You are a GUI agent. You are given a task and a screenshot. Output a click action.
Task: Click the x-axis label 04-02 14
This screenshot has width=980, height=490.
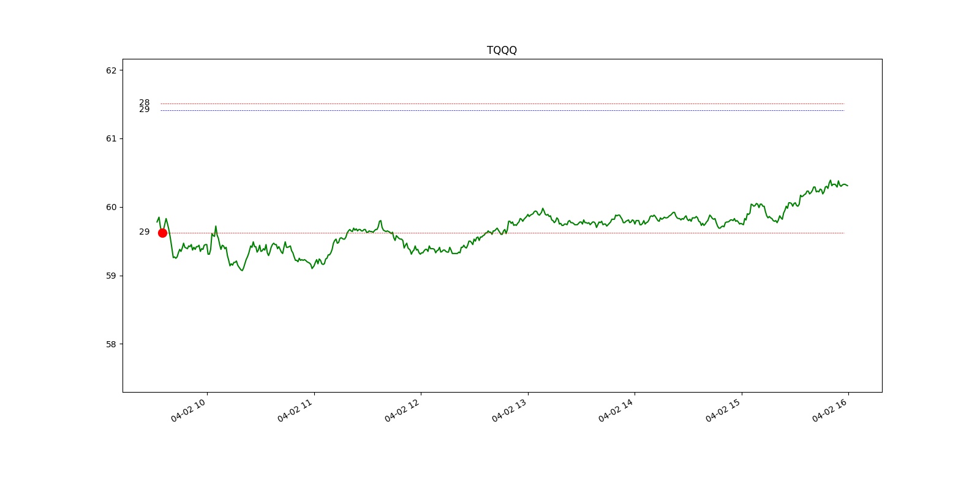click(616, 410)
